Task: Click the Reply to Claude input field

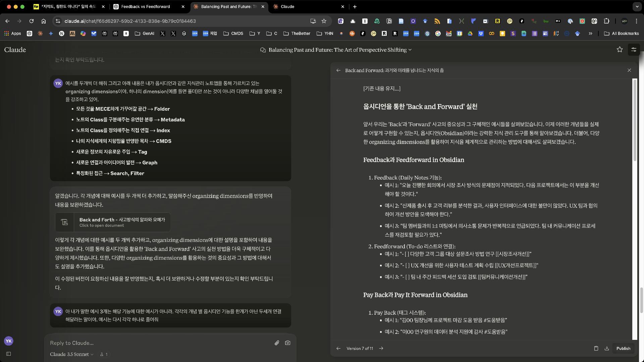Action: 158,343
